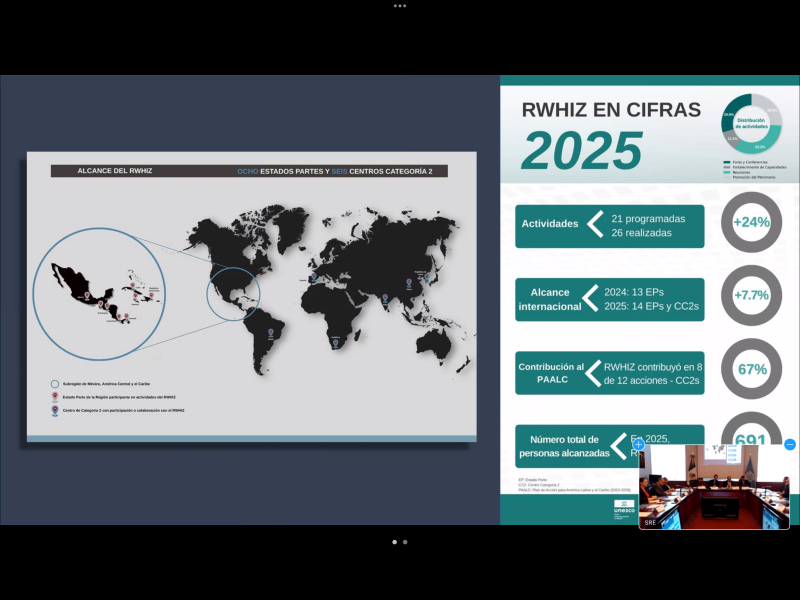Click the RWHIZ EN CIFRAS heading
The width and height of the screenshot is (800, 600).
click(x=612, y=110)
